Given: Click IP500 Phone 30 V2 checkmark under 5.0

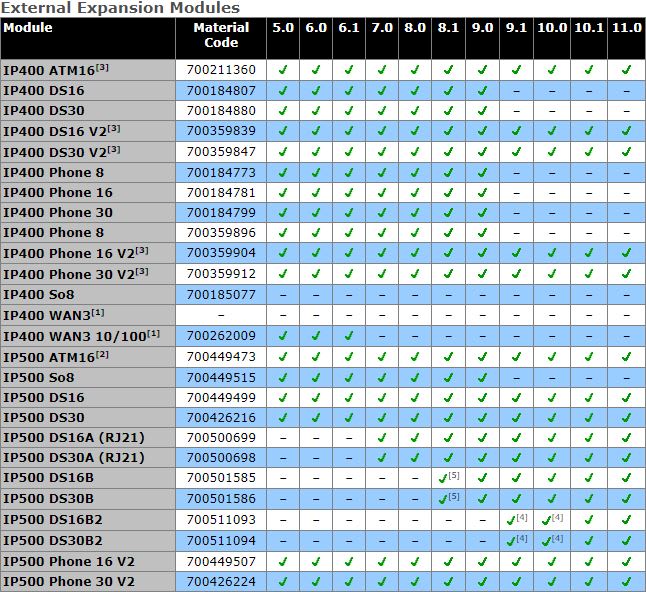Looking at the screenshot, I should (x=283, y=581).
